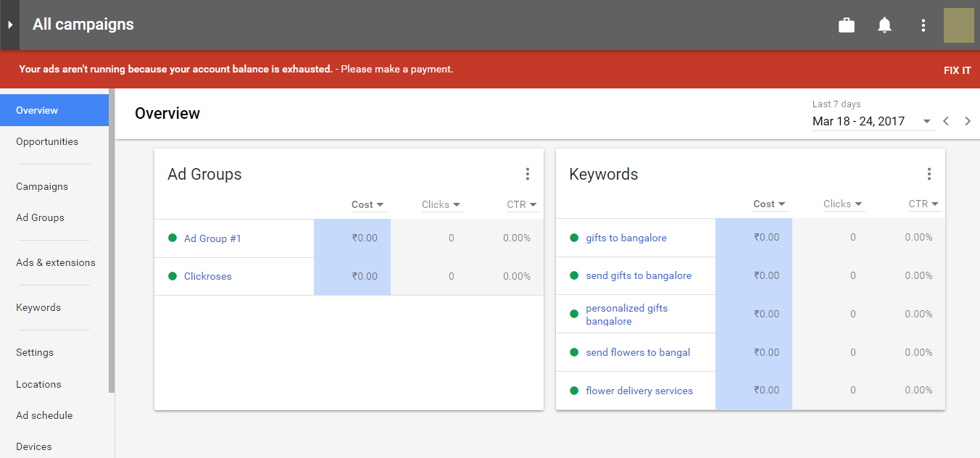Toggle status dot for Clickroses ad group
The image size is (980, 458).
[x=173, y=276]
